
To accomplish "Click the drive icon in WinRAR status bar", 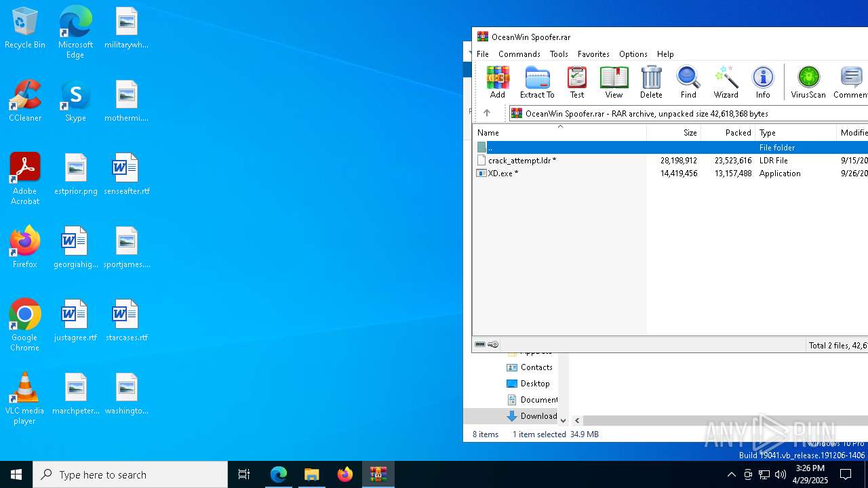I will point(480,344).
